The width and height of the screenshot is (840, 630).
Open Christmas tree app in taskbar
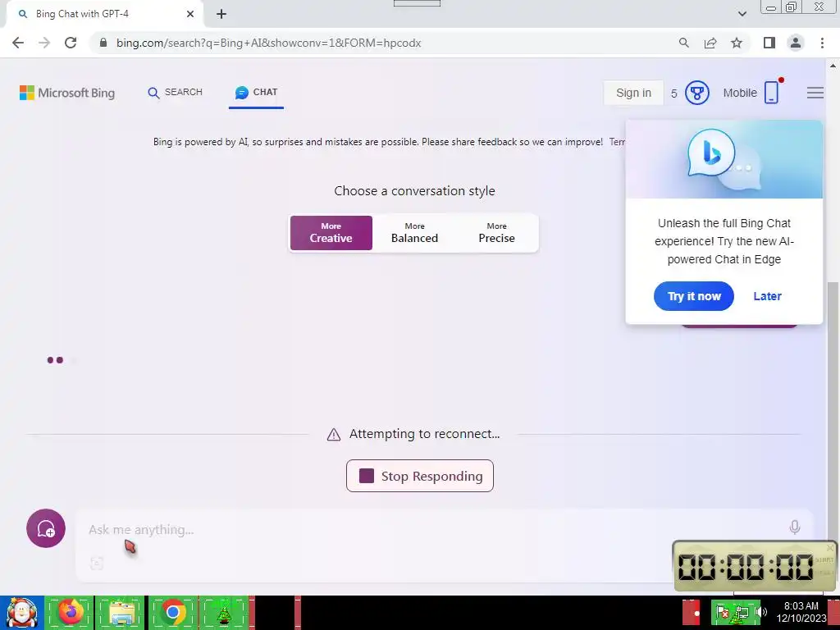point(223,612)
